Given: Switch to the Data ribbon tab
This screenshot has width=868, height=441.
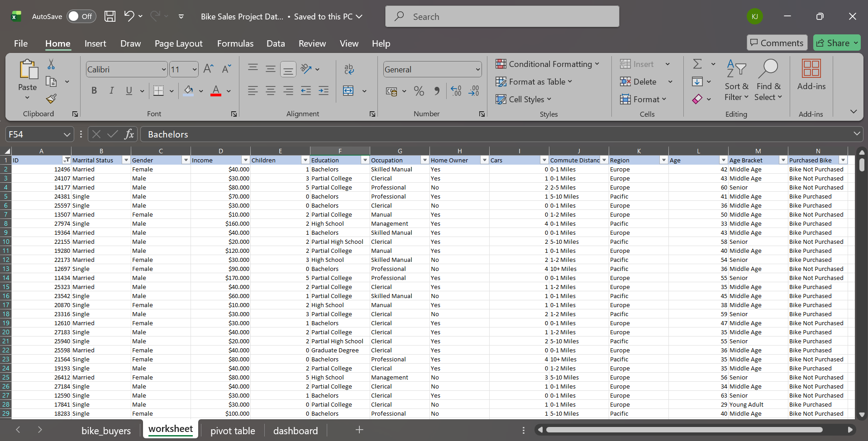Looking at the screenshot, I should point(276,43).
